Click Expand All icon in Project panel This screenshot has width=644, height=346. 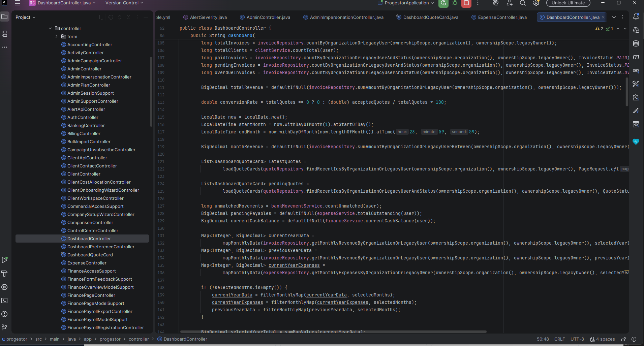(x=120, y=17)
